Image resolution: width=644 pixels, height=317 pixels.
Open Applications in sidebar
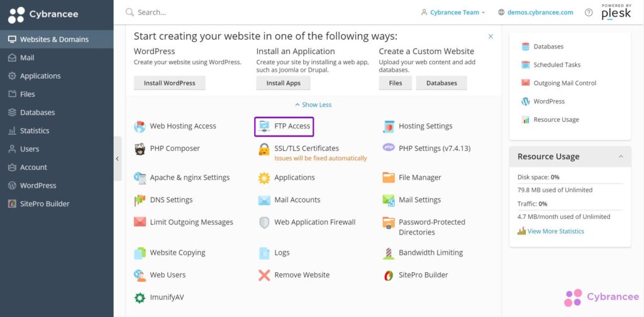57,76
